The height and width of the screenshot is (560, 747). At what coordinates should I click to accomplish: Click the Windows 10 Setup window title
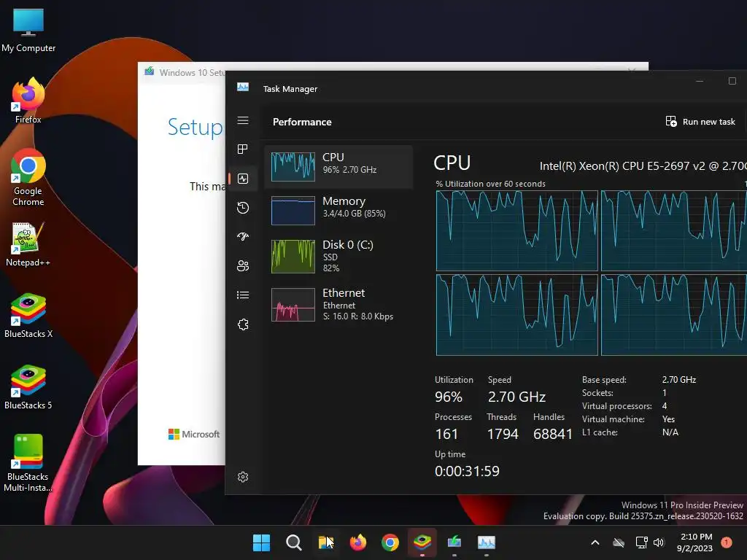192,72
